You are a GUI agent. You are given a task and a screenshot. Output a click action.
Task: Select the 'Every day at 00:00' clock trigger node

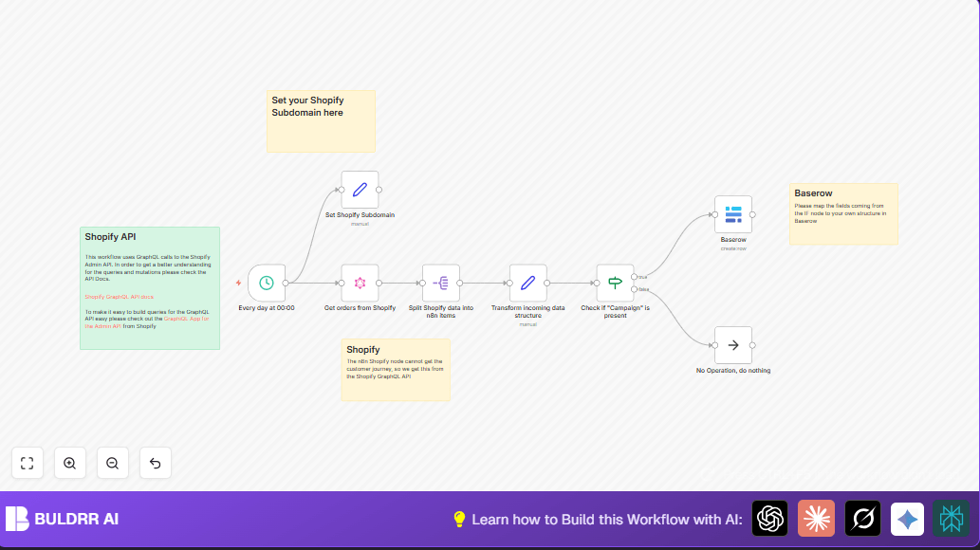[267, 283]
